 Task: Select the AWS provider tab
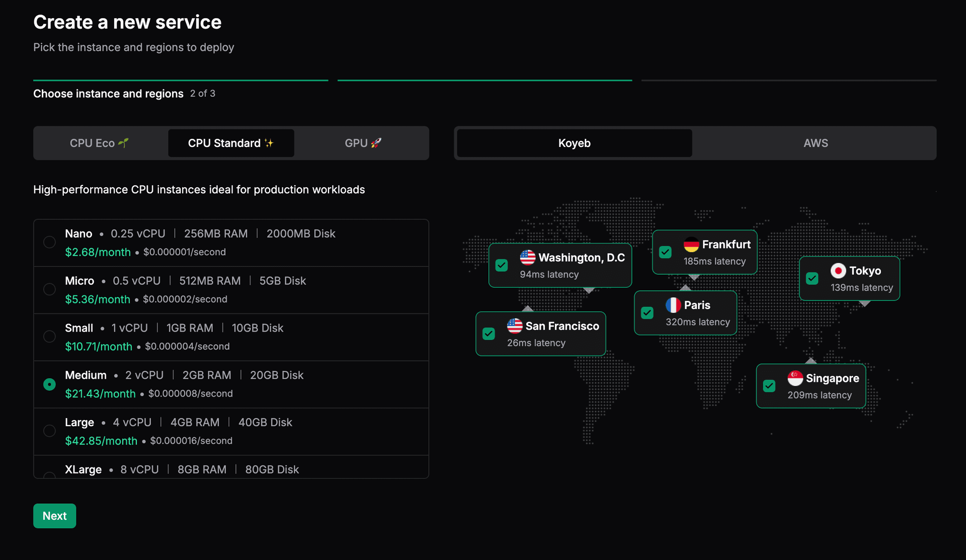(815, 143)
